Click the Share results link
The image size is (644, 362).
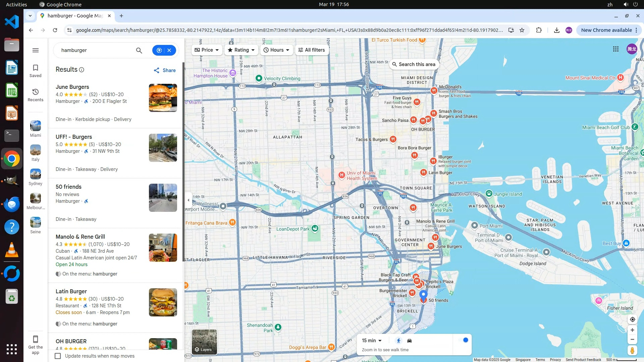[x=165, y=70]
